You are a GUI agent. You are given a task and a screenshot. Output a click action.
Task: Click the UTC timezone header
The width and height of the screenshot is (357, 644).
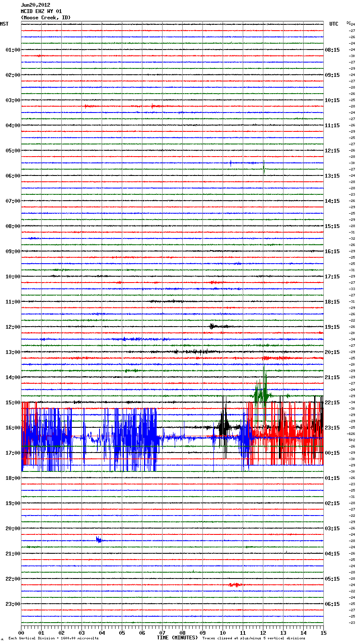click(x=334, y=24)
